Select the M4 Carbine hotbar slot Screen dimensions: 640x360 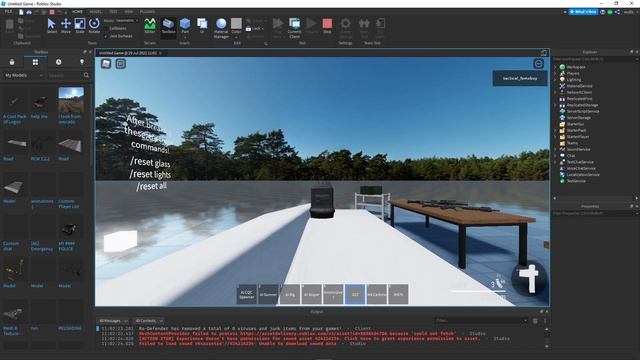[x=377, y=294]
